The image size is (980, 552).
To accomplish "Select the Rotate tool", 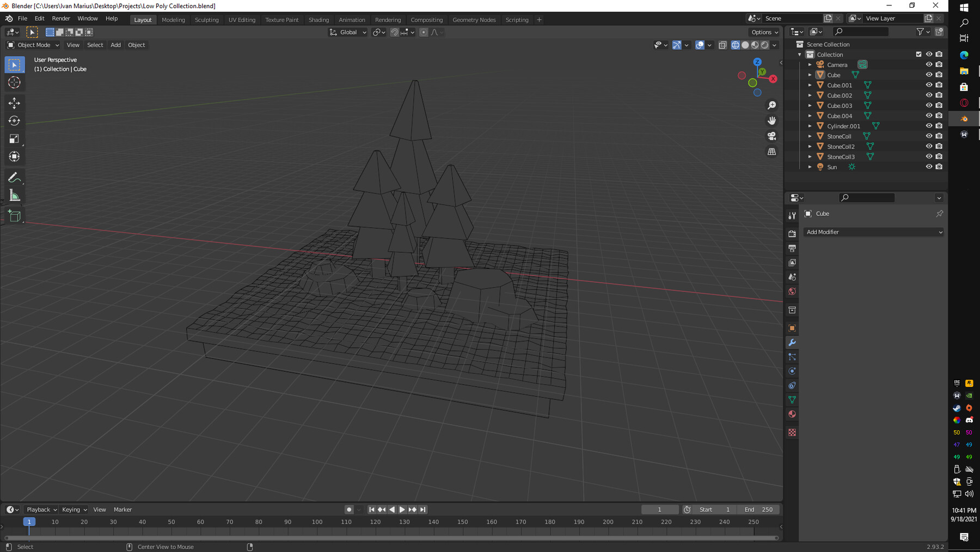I will click(x=15, y=121).
